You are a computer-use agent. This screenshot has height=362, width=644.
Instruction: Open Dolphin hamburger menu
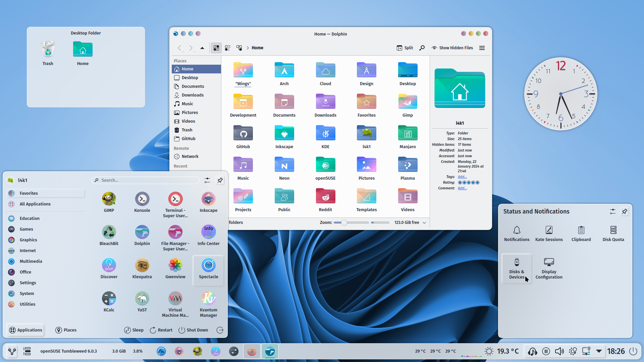[x=482, y=48]
